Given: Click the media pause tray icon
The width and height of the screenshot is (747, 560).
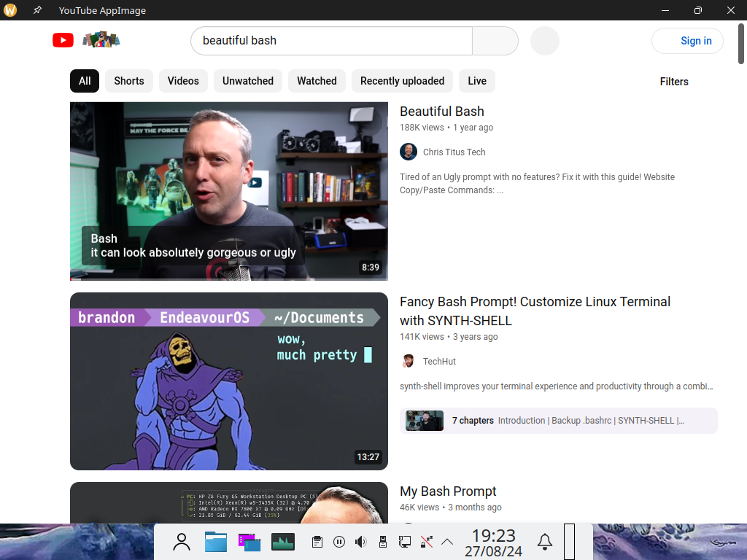Looking at the screenshot, I should point(339,542).
